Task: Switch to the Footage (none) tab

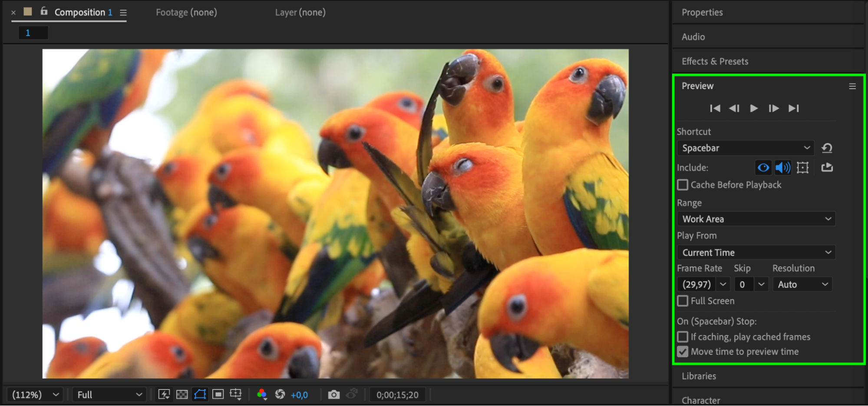Action: point(186,13)
